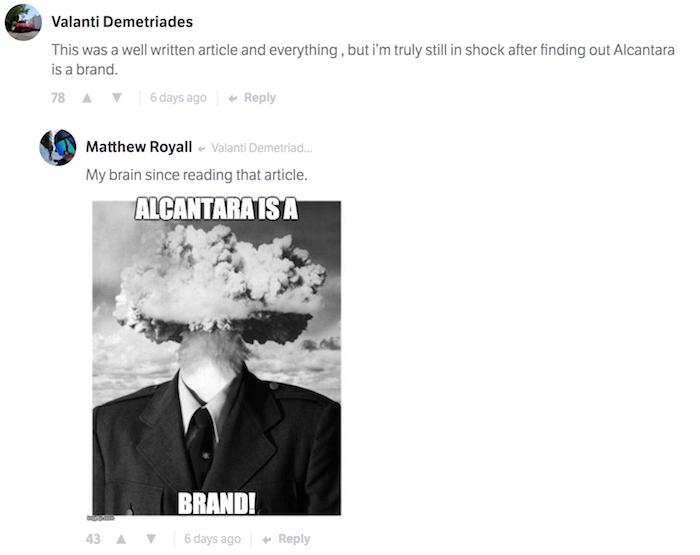Open Matthew Royall's username link
This screenshot has height=555, width=700.
tap(139, 147)
